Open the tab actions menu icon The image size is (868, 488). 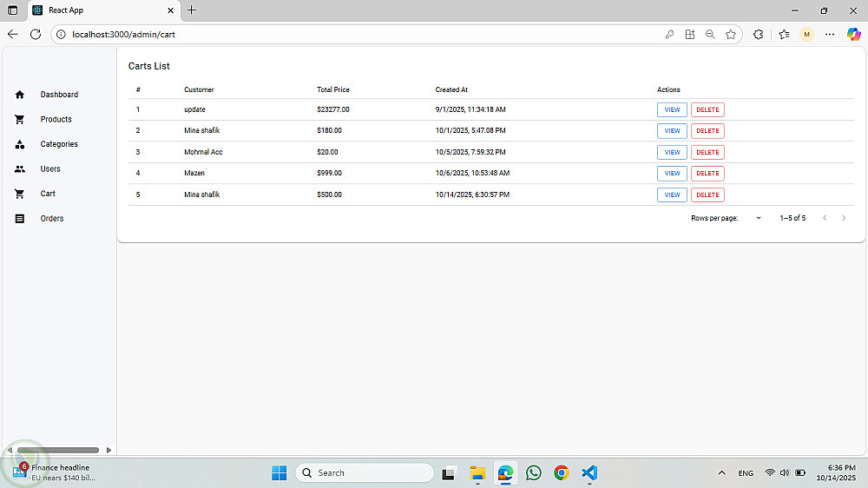pyautogui.click(x=13, y=10)
